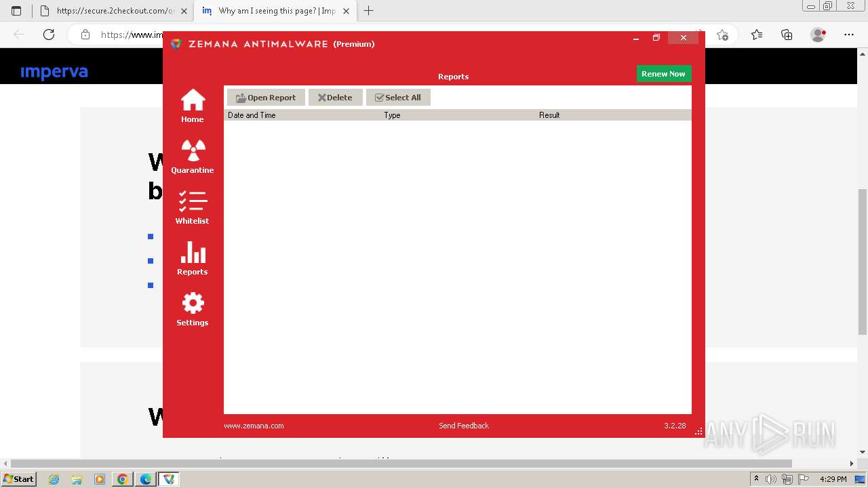Open the Whitelist section
Viewport: 868px width, 488px height.
pyautogui.click(x=193, y=208)
